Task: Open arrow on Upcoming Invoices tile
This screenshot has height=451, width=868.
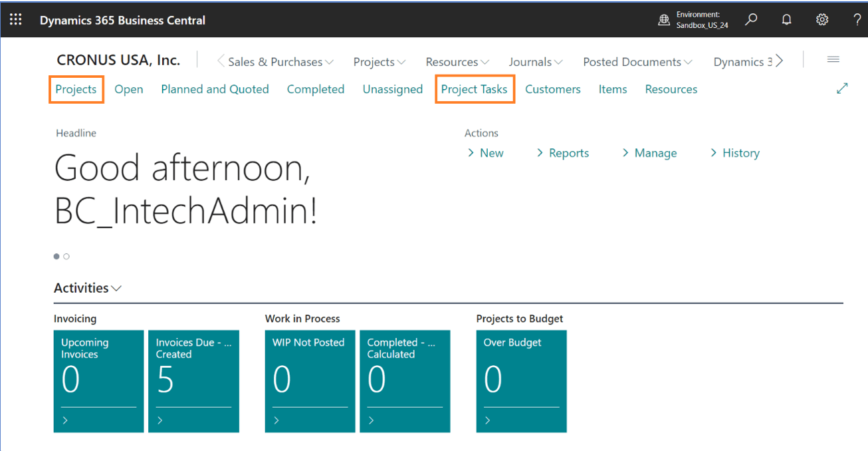Action: pos(65,420)
